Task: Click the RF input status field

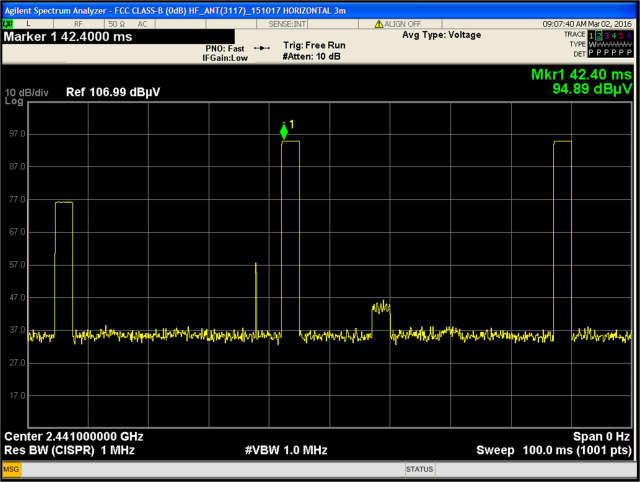Action: 78,24
